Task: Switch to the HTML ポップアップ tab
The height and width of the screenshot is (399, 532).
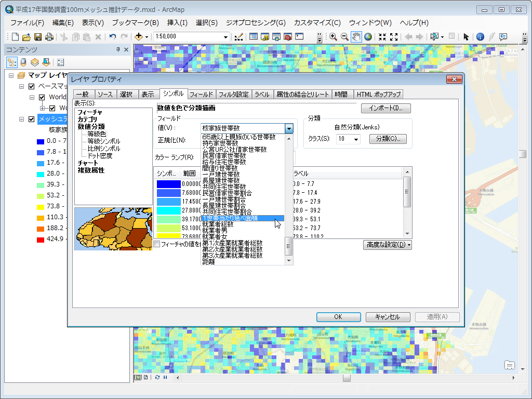Action: tap(379, 95)
